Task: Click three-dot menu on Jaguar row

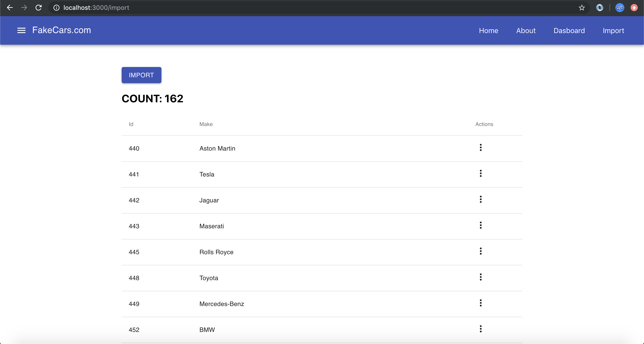Action: (481, 199)
